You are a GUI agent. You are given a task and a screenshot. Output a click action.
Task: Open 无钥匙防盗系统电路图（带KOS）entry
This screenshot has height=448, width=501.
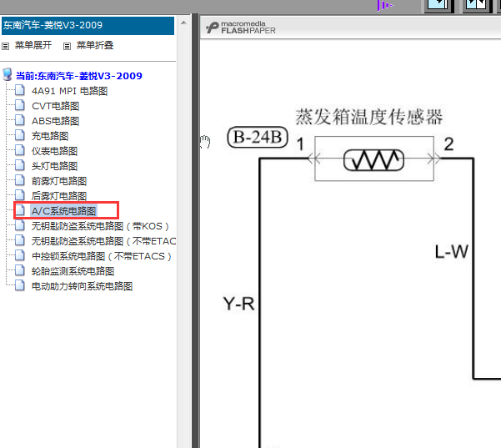click(100, 226)
